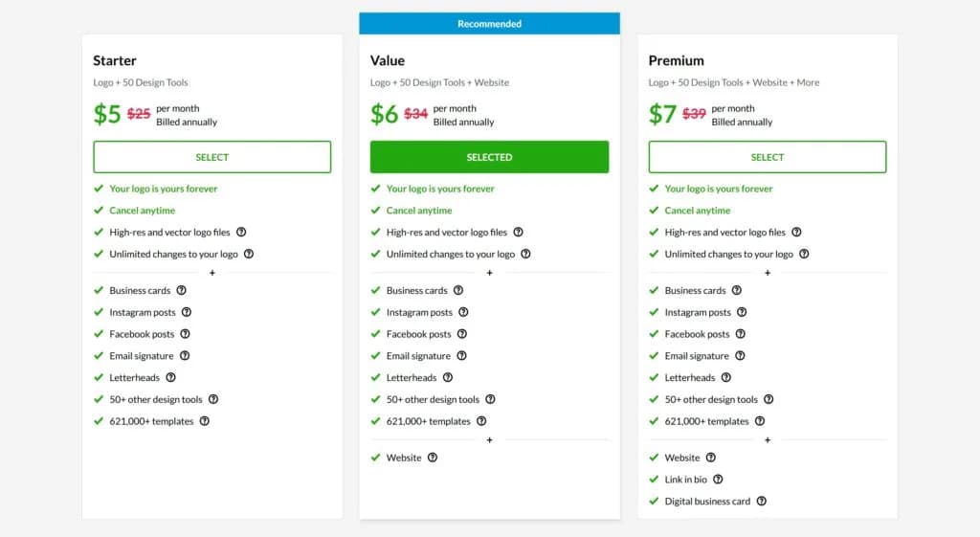Show info for Value Email signature
980x537 pixels.
point(461,356)
